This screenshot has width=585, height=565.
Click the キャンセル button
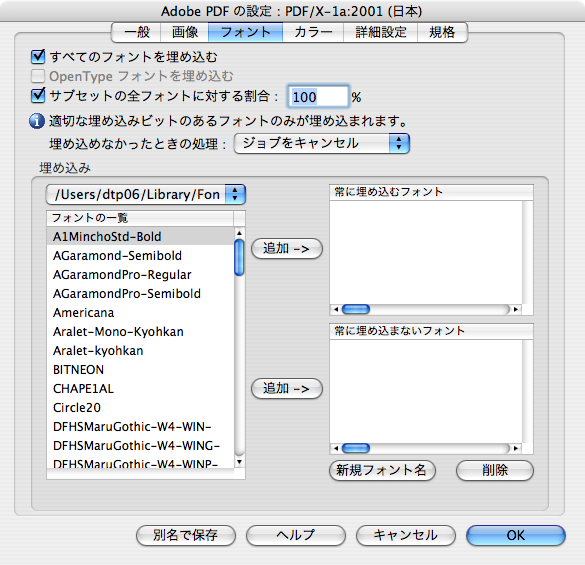click(x=406, y=536)
